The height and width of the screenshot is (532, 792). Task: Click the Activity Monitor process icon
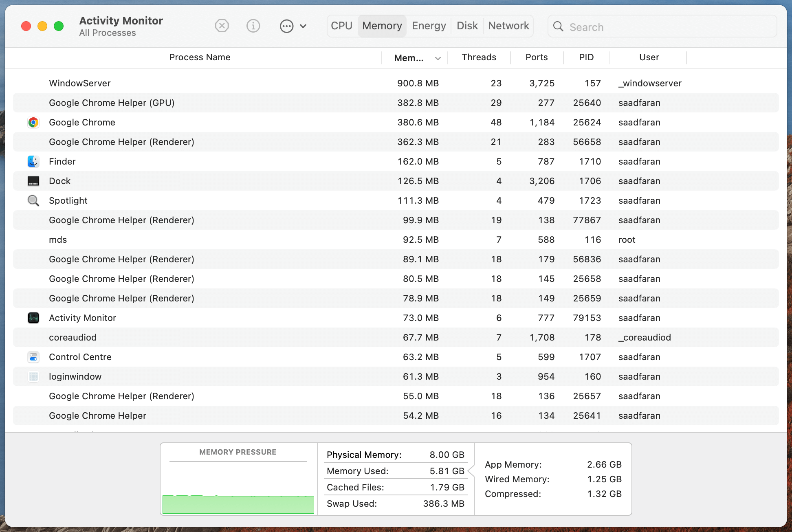[33, 318]
